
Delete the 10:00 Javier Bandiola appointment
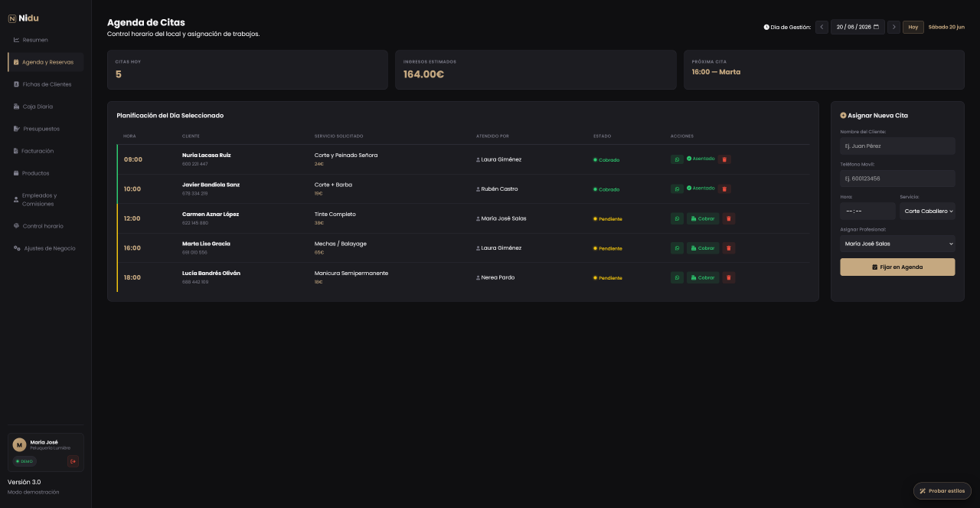point(724,188)
